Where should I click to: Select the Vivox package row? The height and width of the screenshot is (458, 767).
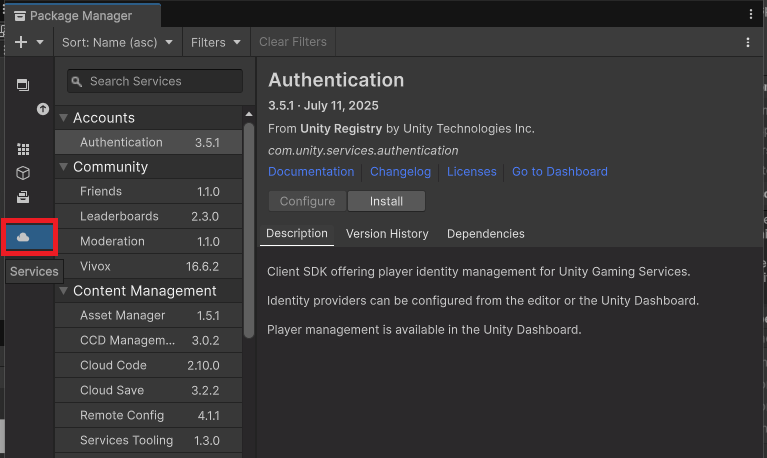coord(149,266)
